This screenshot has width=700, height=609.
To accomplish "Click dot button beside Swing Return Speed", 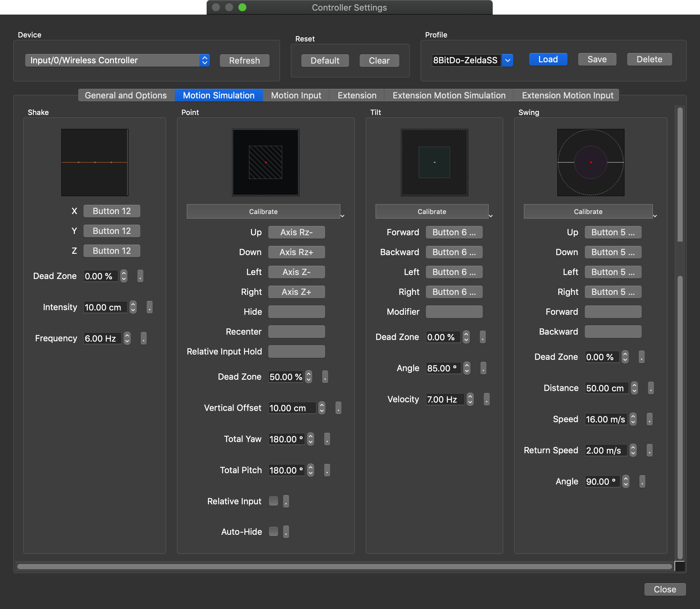I will [649, 450].
